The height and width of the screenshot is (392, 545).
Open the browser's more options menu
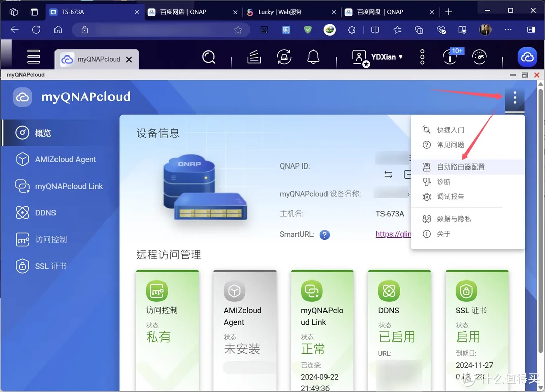point(508,30)
